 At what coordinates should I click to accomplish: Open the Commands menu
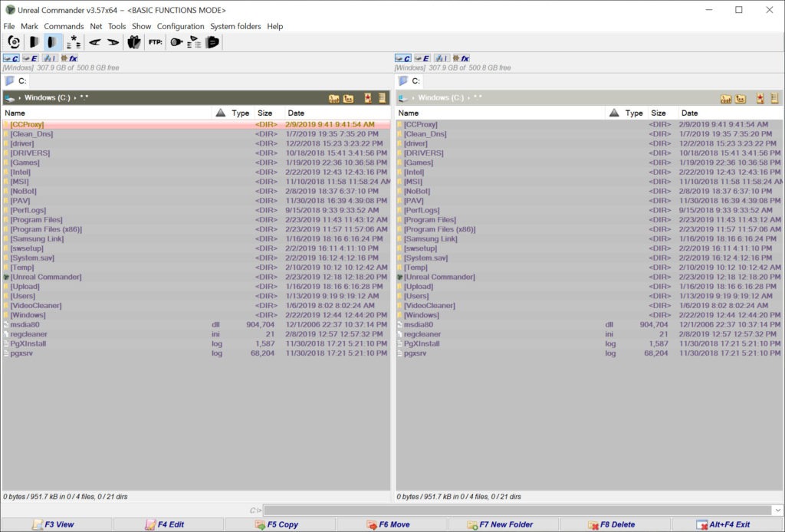pyautogui.click(x=64, y=26)
